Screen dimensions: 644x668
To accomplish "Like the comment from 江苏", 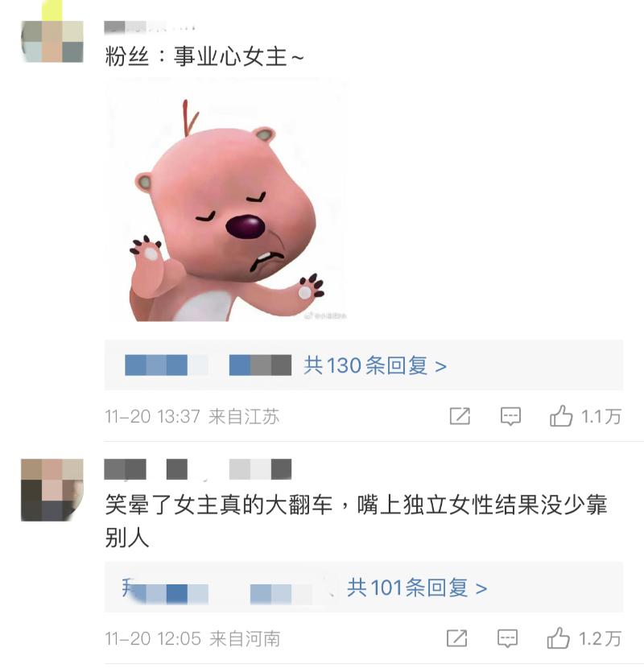I will 561,416.
